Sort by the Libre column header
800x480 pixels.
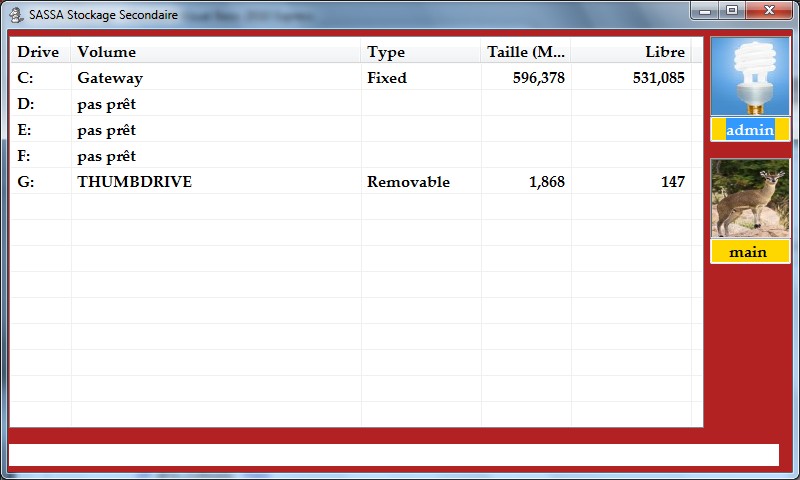click(x=632, y=52)
